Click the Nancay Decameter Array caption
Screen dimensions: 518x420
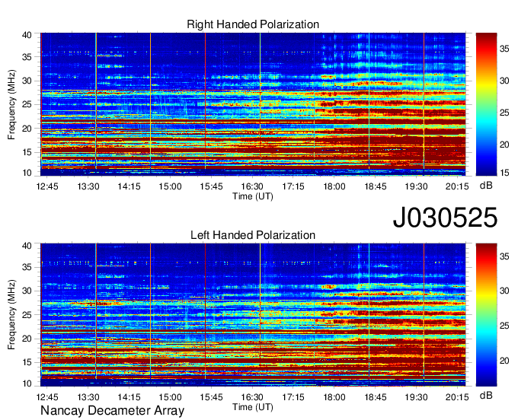click(112, 411)
